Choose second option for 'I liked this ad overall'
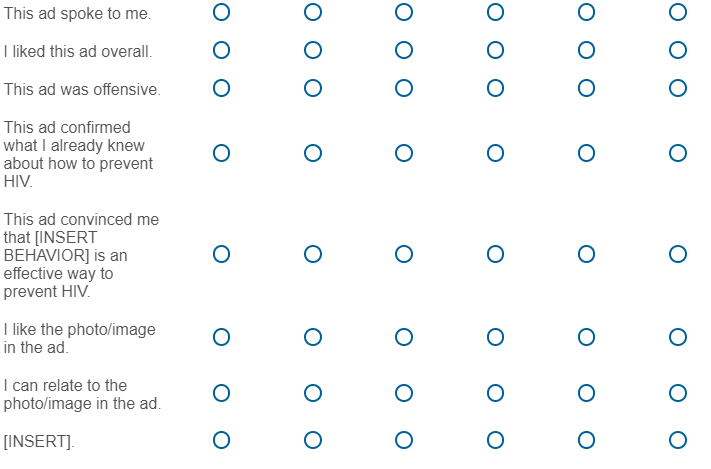The height and width of the screenshot is (469, 711). point(313,50)
